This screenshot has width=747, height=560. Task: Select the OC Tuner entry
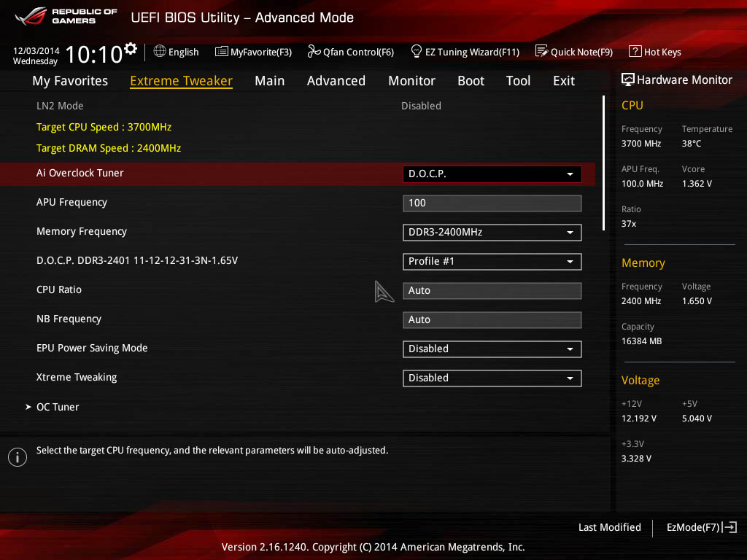coord(58,407)
